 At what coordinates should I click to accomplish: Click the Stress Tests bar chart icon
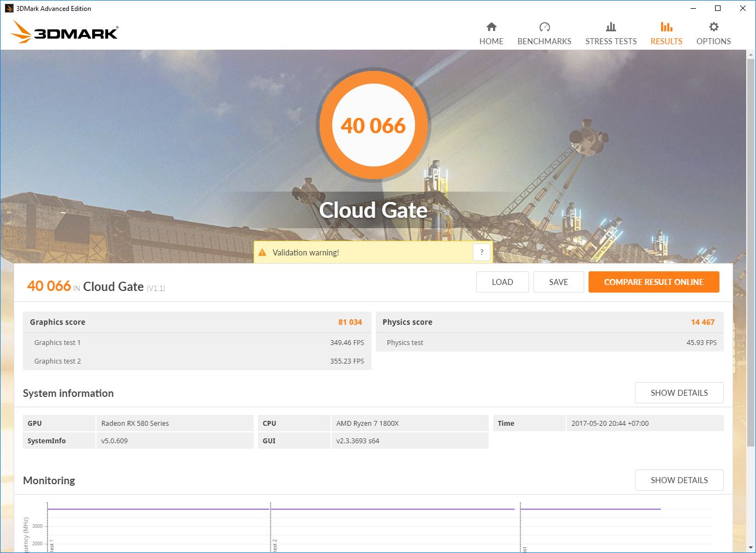tap(611, 27)
